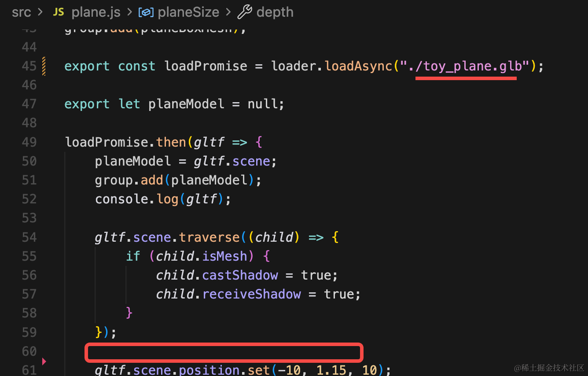Select the depth breadcrumb property
Screen dimensions: 588x376
coord(275,12)
